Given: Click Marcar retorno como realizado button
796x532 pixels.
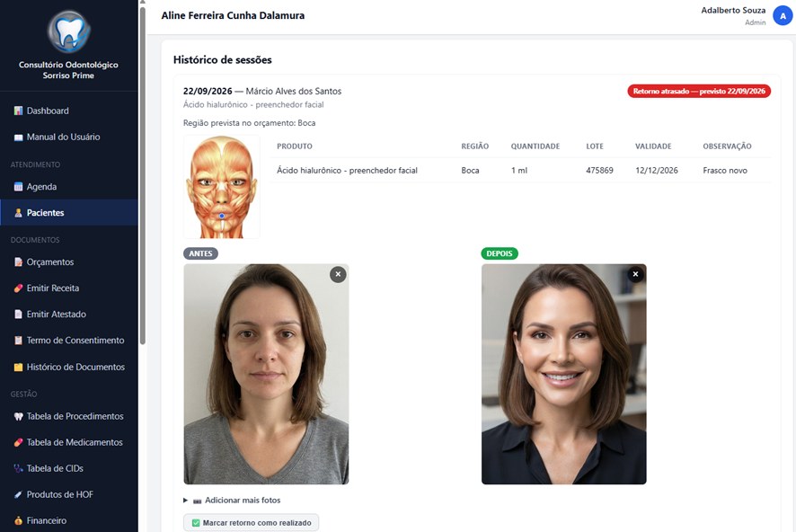Looking at the screenshot, I should (252, 523).
